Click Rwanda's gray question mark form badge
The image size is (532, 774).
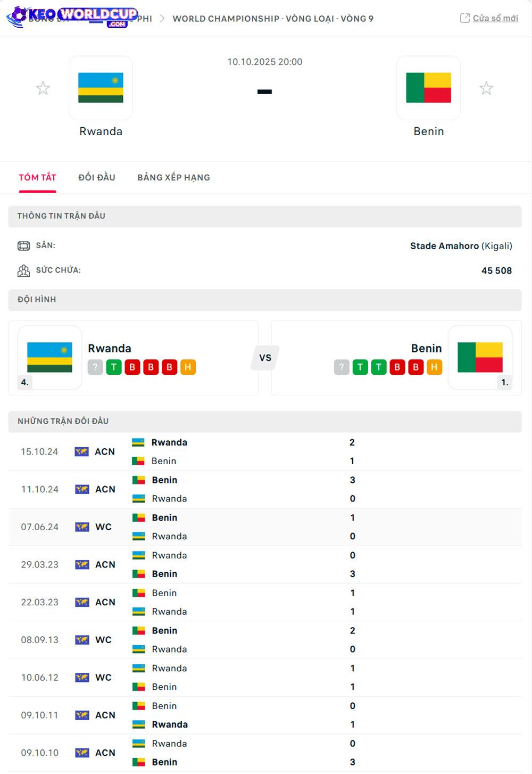tap(95, 367)
